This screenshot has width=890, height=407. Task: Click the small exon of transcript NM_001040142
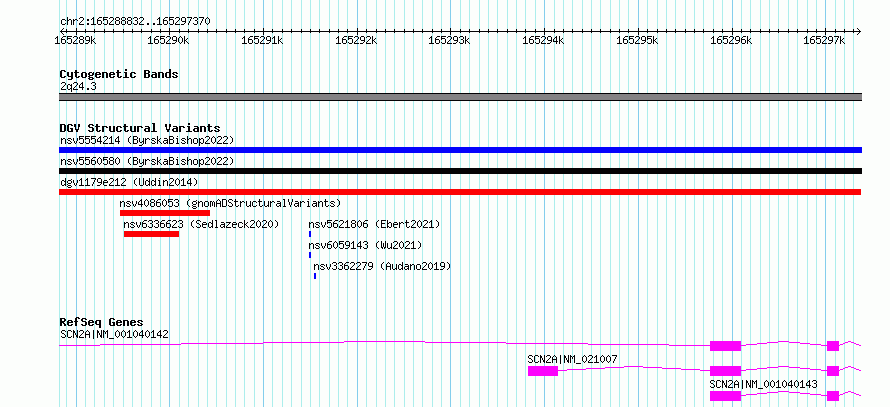point(833,346)
